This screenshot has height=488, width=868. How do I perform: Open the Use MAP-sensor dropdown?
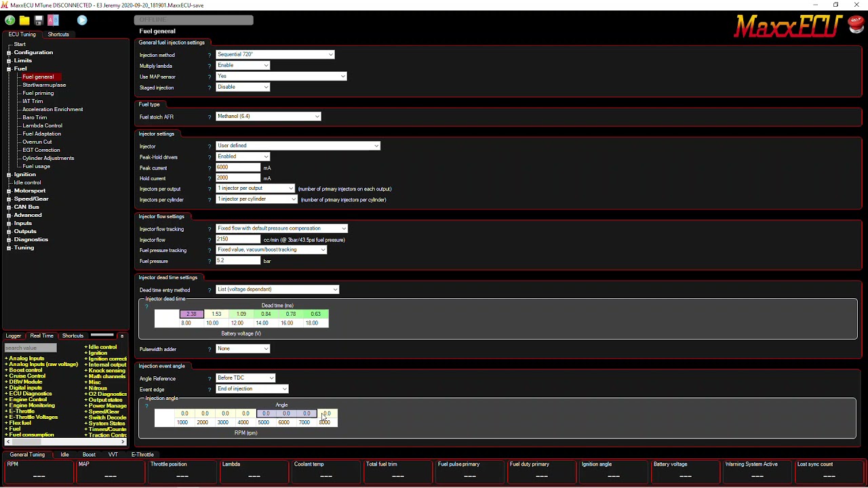point(281,76)
